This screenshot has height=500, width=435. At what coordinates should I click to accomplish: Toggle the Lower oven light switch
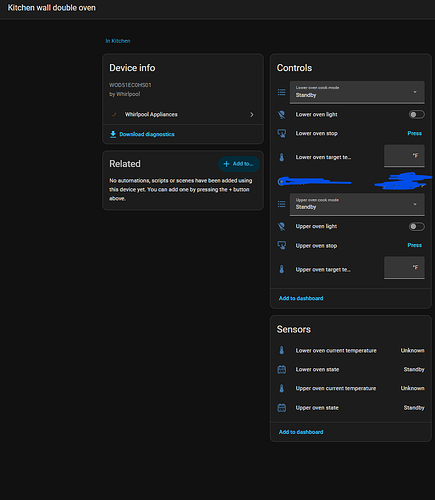tap(417, 115)
